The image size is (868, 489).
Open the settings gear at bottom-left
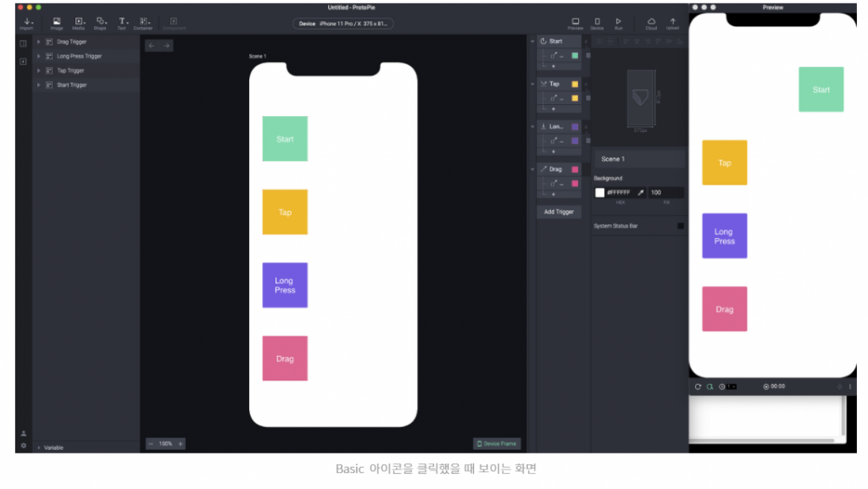click(23, 446)
